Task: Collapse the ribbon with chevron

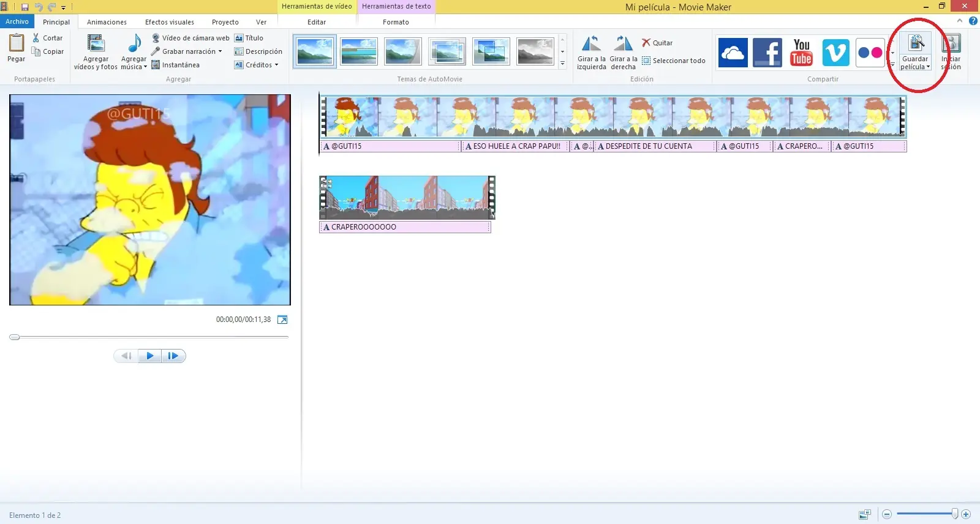Action: [960, 21]
